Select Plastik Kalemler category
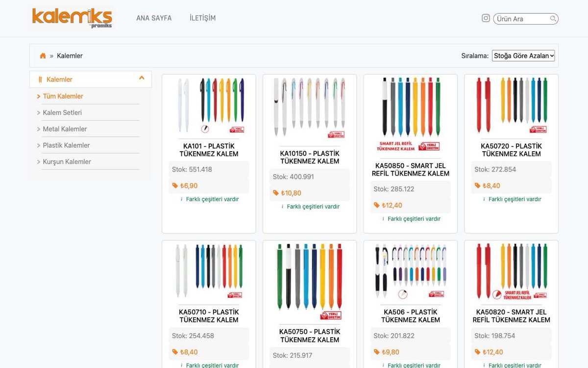 66,145
